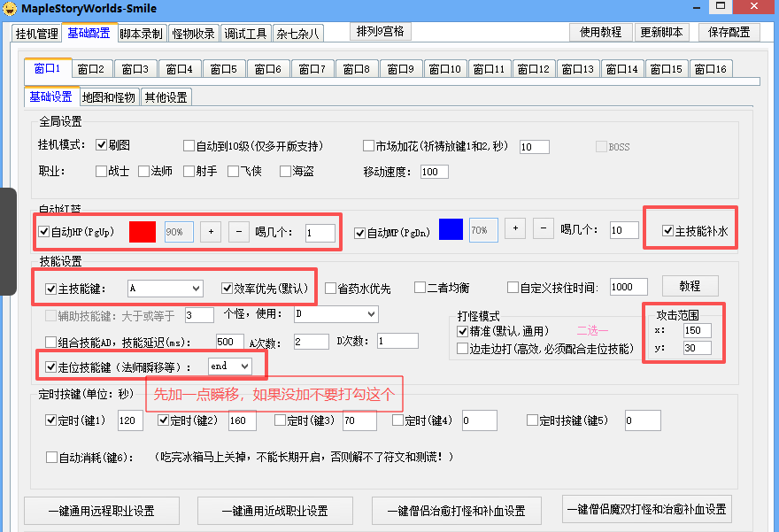Screen dimensions: 779x532
Task: Click the 保存配置 button
Action: click(729, 32)
